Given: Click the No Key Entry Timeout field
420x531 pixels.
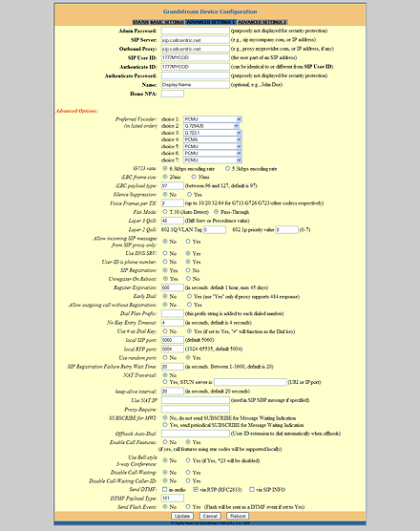Looking at the screenshot, I should [x=173, y=323].
